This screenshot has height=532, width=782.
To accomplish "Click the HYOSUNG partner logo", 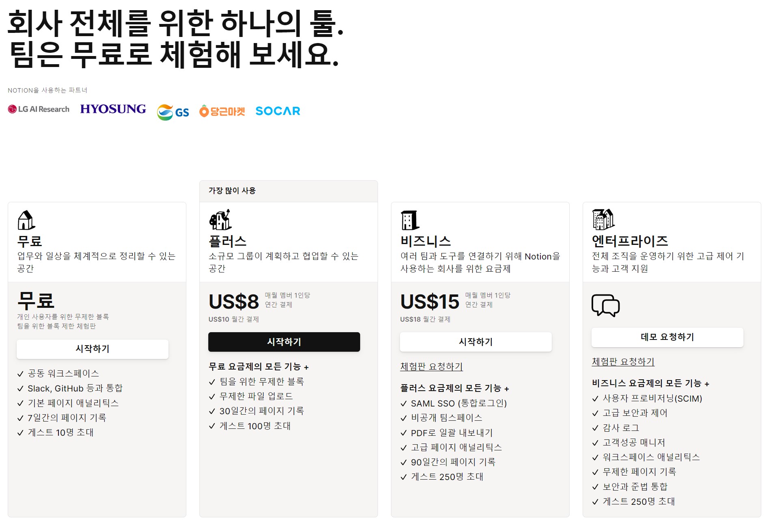I will 113,109.
